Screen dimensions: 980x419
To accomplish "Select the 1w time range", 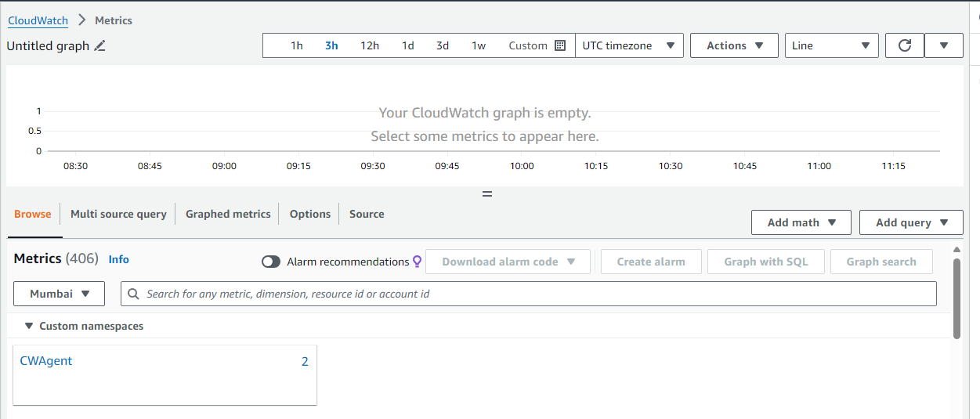I will [x=479, y=45].
